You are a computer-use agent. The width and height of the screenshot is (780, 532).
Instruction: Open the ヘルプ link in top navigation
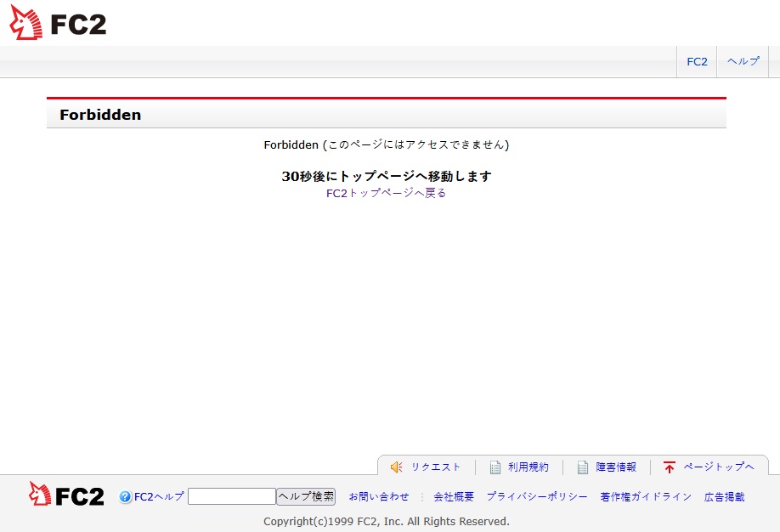(x=743, y=61)
